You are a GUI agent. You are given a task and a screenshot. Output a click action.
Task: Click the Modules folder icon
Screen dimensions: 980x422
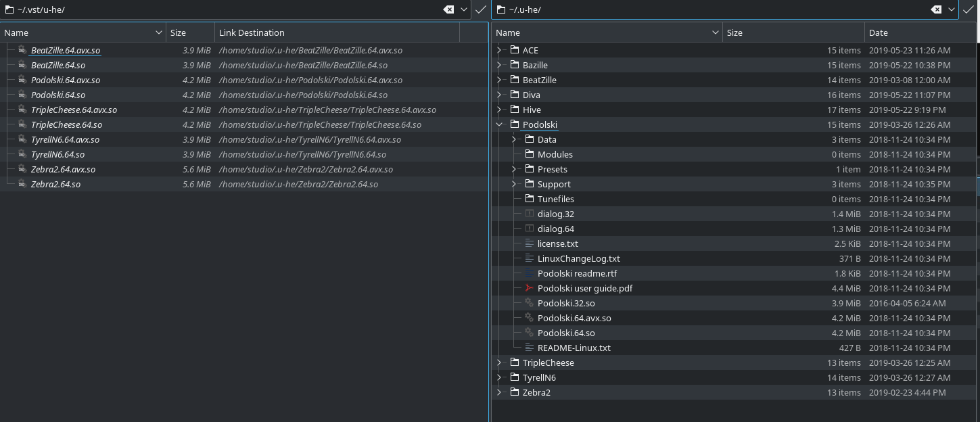click(530, 154)
